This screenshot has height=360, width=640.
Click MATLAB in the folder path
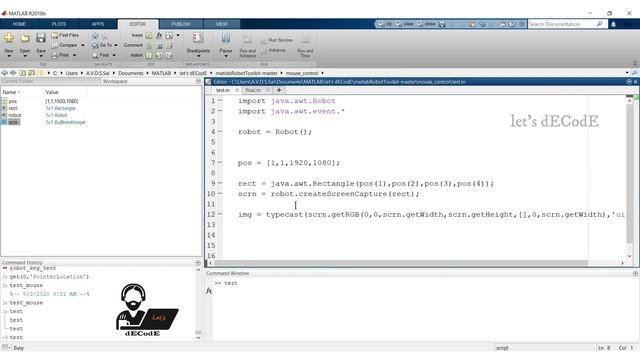point(161,73)
